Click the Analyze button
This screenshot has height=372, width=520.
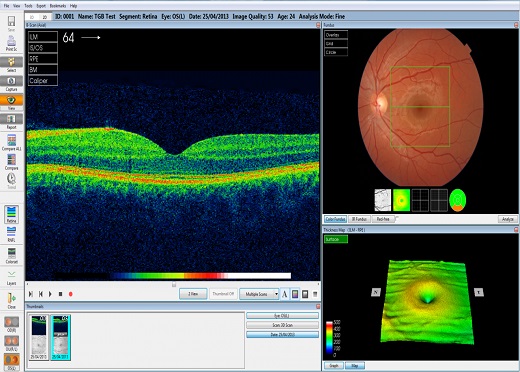[x=508, y=219]
